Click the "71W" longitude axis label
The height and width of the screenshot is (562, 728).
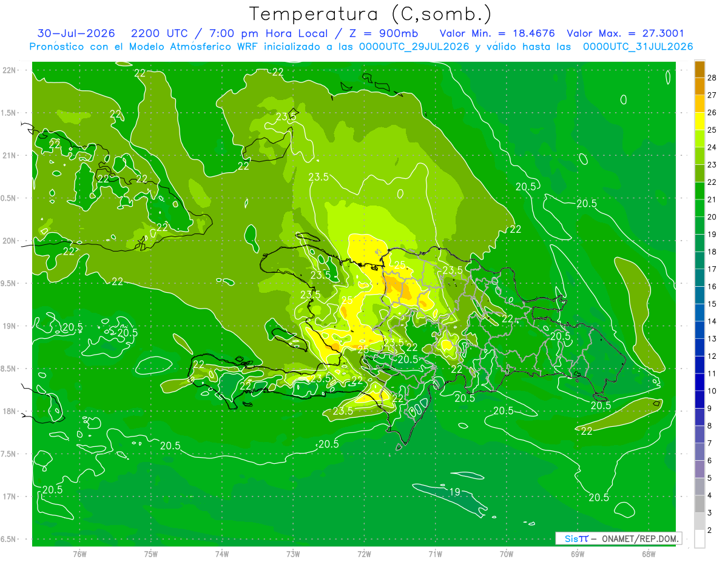(435, 554)
